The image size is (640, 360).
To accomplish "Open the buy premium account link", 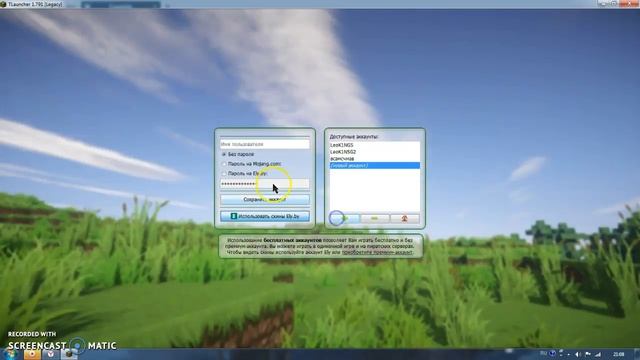I will (x=377, y=252).
